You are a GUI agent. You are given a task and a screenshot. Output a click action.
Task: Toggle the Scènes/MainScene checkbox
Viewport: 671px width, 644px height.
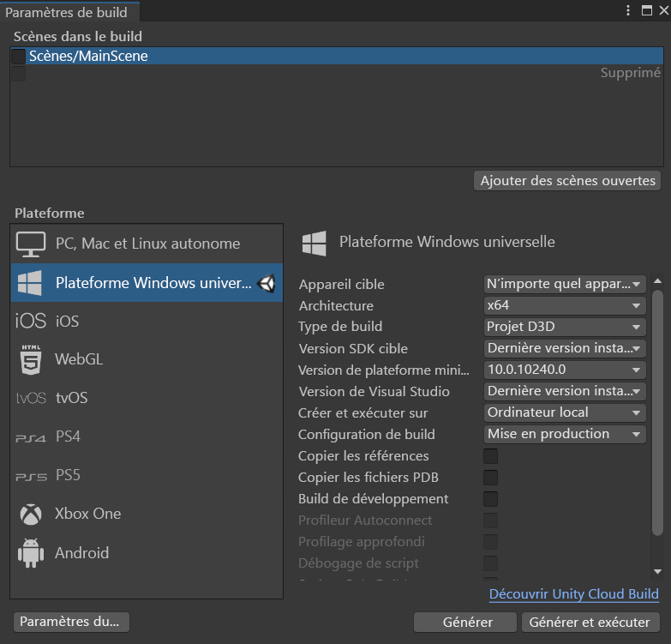(x=18, y=57)
